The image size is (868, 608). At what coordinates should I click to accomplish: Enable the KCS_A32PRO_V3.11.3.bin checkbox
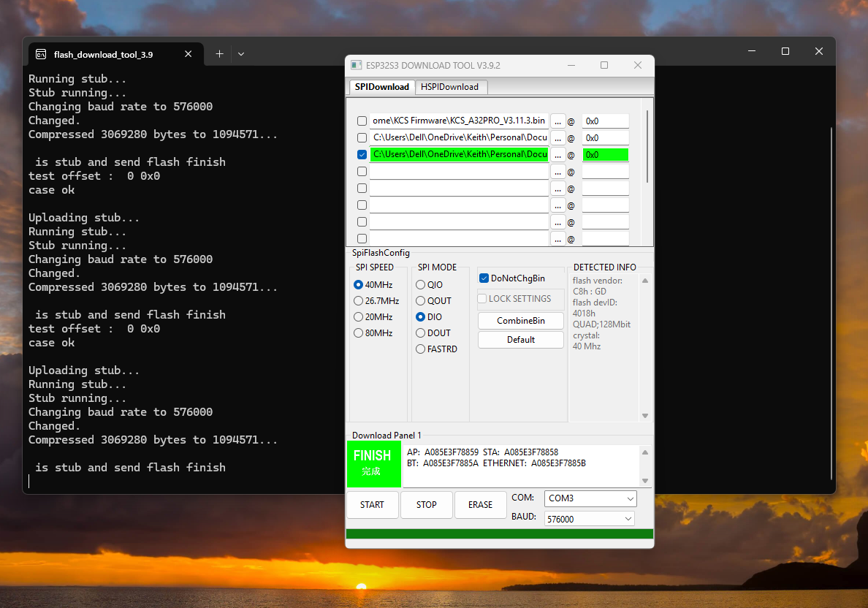pyautogui.click(x=362, y=121)
